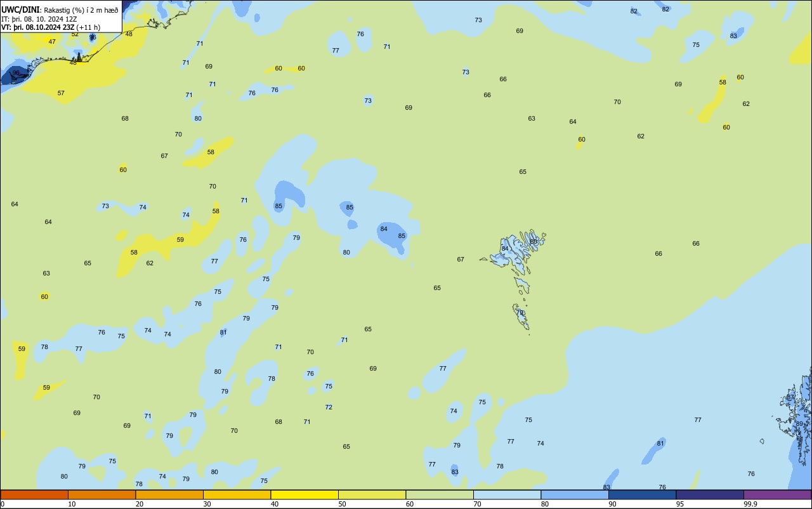812x509 pixels.
Task: Click the dark orange 0–10 legend color segment
Action: click(x=34, y=494)
